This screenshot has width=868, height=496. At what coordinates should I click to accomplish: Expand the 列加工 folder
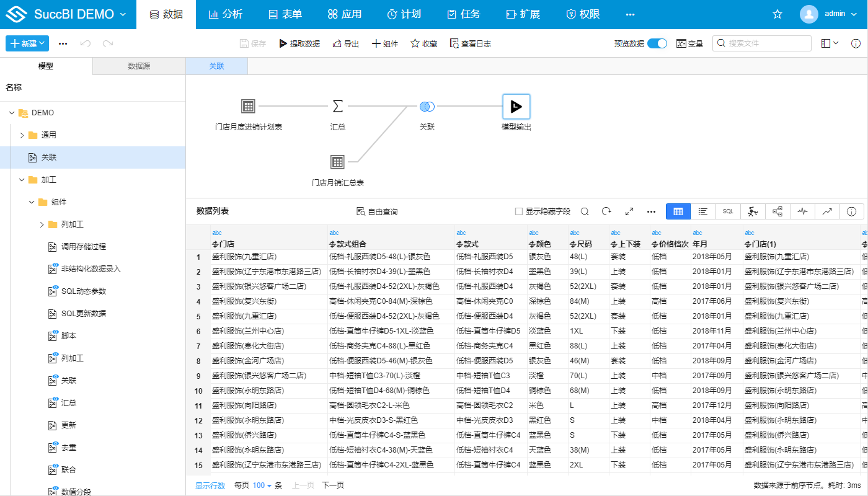[x=42, y=224]
